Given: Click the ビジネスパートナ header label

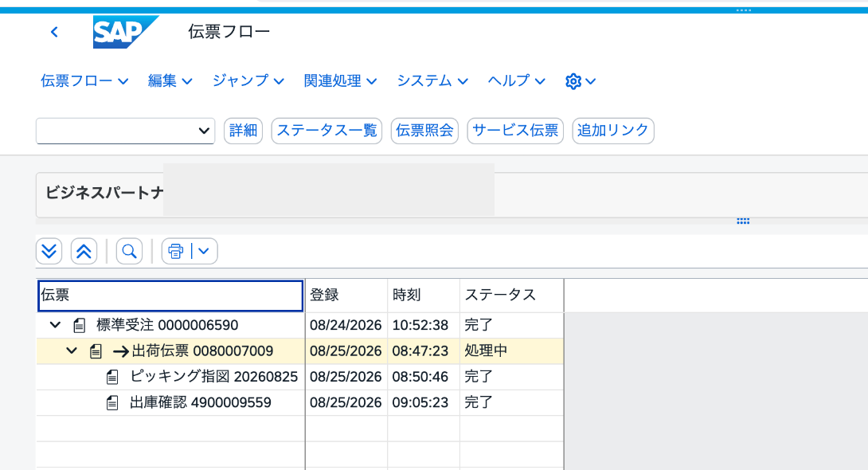Looking at the screenshot, I should (x=104, y=194).
